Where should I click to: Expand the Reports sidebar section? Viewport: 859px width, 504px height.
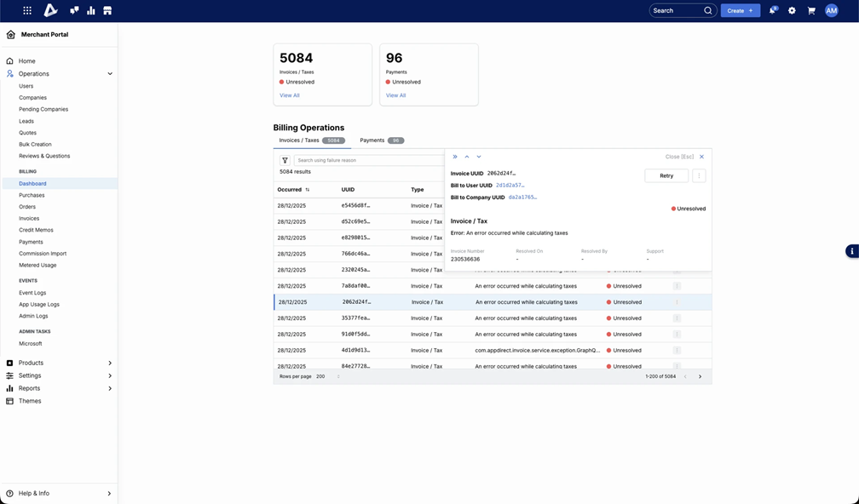(x=110, y=388)
